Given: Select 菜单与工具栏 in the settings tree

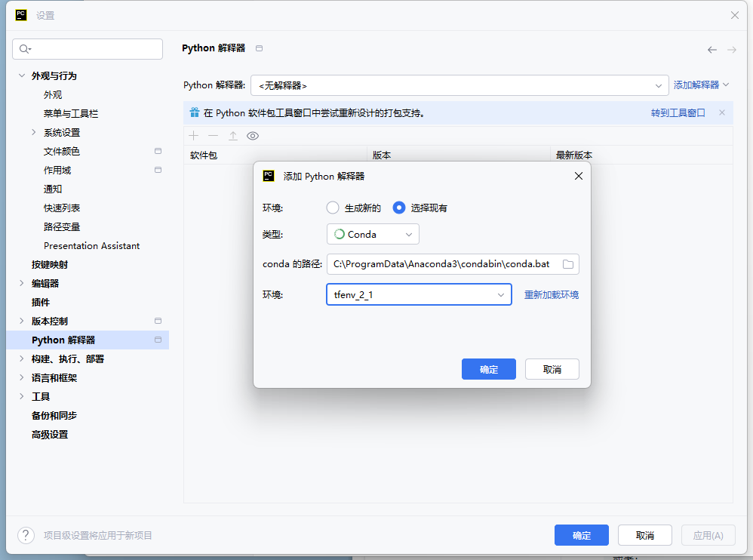Looking at the screenshot, I should pos(71,113).
